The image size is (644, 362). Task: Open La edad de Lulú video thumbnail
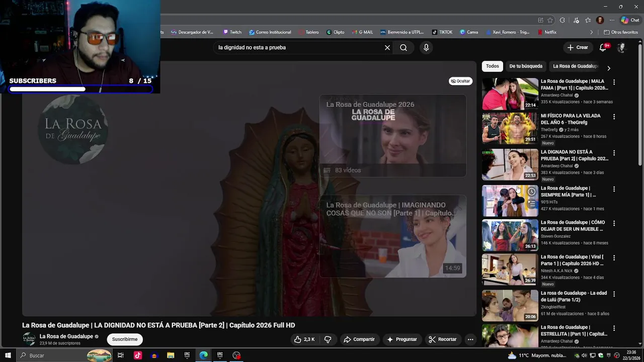tap(510, 306)
